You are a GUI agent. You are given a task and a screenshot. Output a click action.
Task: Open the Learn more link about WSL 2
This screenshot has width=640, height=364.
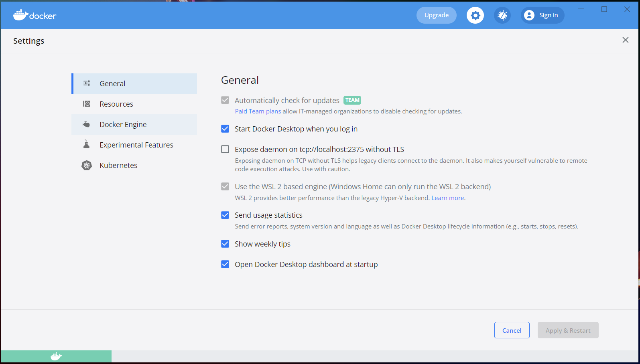point(448,198)
